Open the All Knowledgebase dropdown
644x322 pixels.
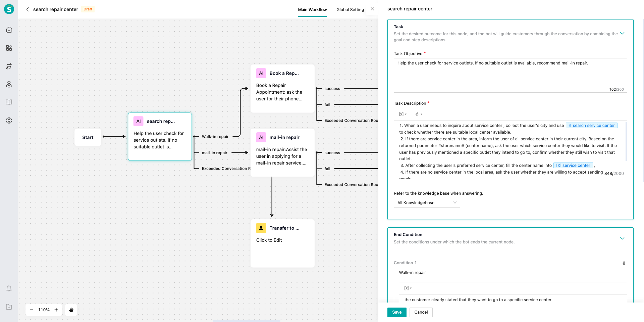coord(426,203)
